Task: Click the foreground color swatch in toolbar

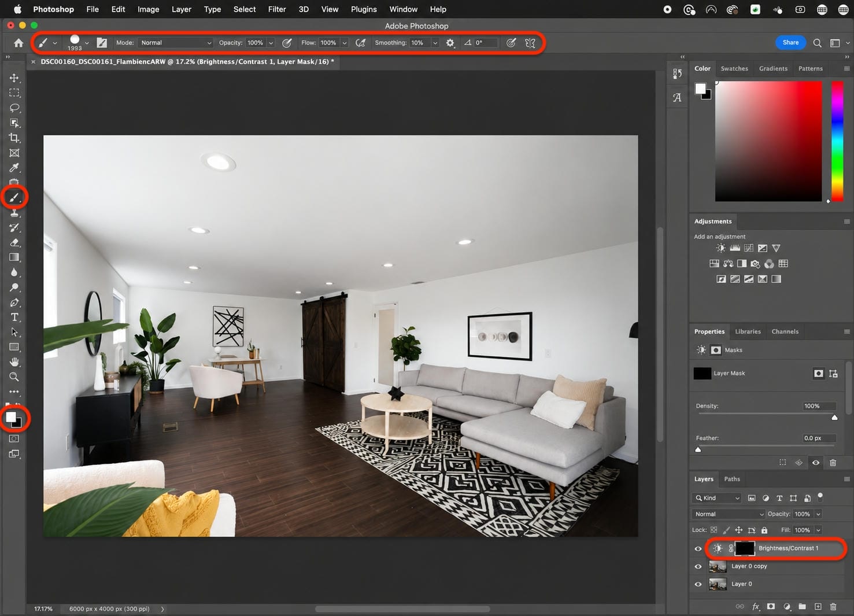Action: [x=10, y=416]
